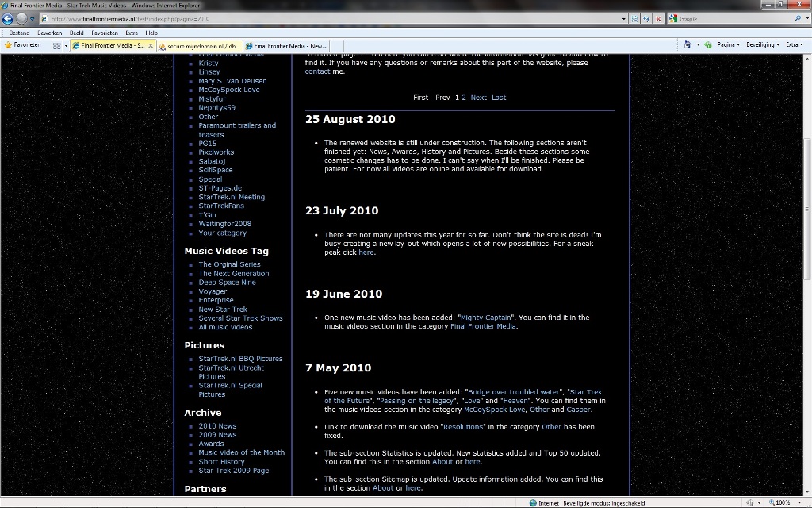Open the 2009 News archive
Image resolution: width=812 pixels, height=508 pixels.
(x=217, y=435)
